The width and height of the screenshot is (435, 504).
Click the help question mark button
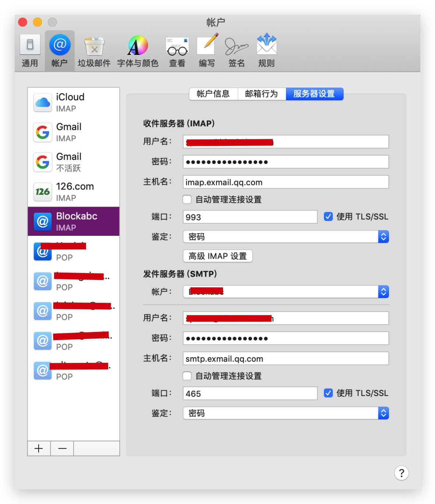(401, 473)
